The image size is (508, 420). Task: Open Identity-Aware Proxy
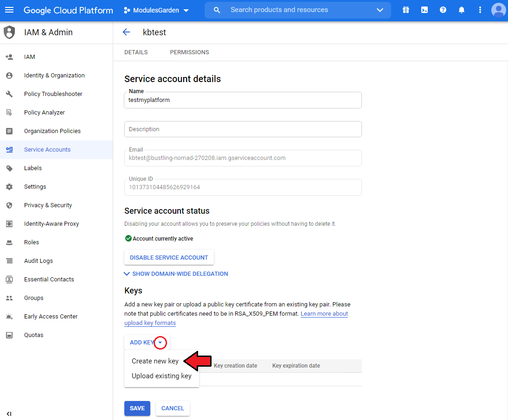point(51,224)
